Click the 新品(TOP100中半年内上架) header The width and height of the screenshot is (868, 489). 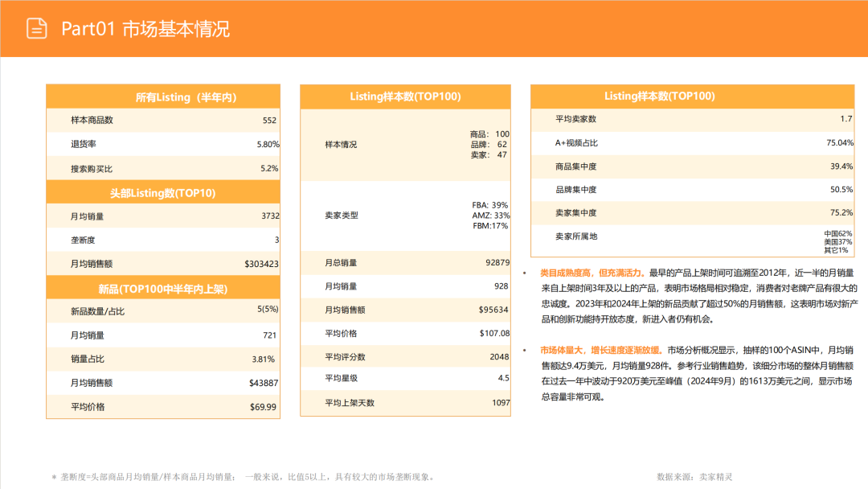(162, 289)
